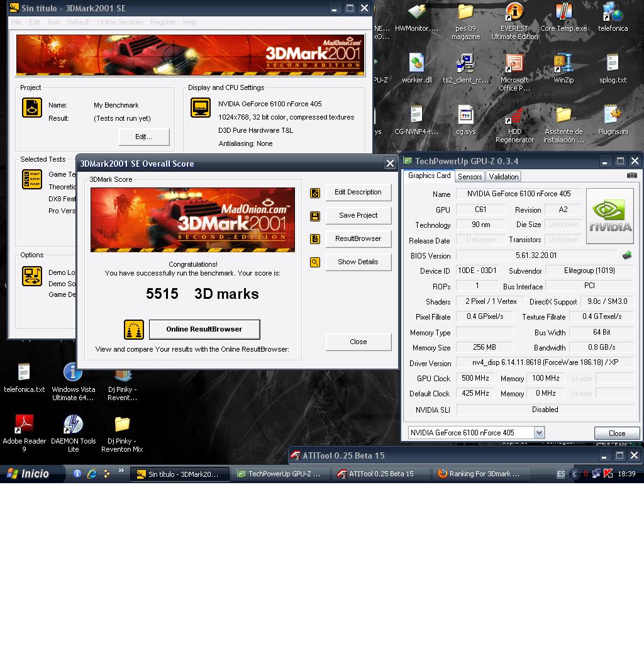Switch to the Sensors tab in GPU-Z
The width and height of the screenshot is (644, 648).
(x=470, y=176)
